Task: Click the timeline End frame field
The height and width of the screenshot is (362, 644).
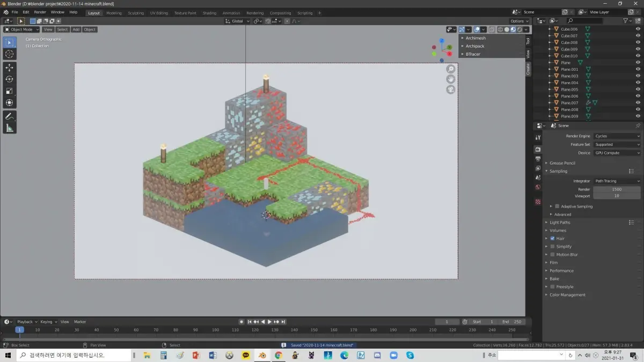Action: click(511, 322)
